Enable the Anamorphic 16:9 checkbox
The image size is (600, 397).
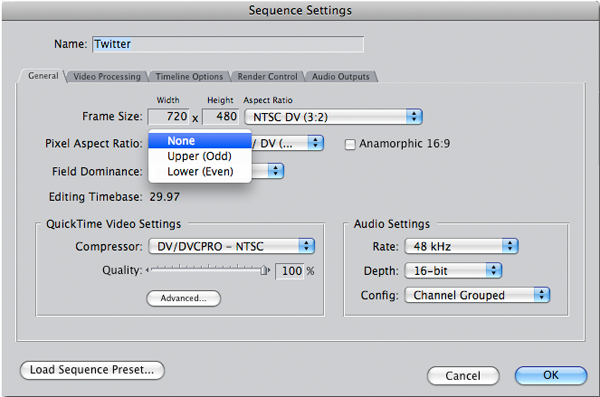[350, 144]
